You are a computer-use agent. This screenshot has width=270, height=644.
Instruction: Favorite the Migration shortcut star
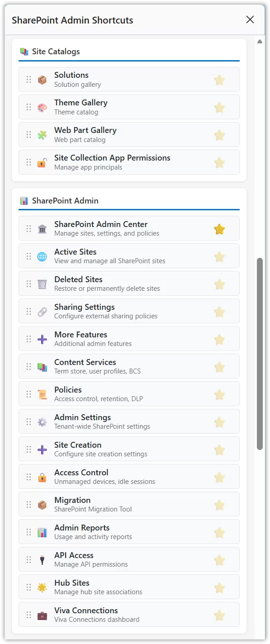[x=219, y=504]
